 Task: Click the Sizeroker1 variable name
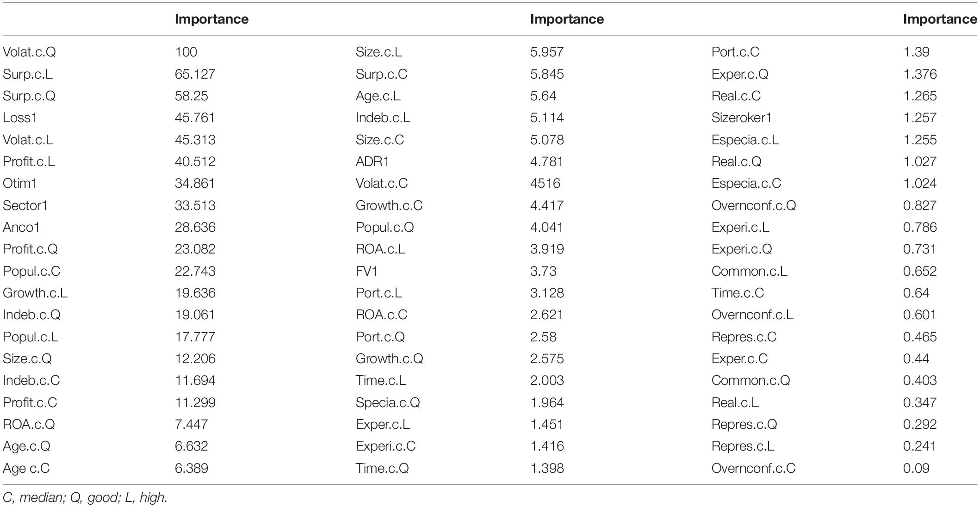(x=742, y=117)
